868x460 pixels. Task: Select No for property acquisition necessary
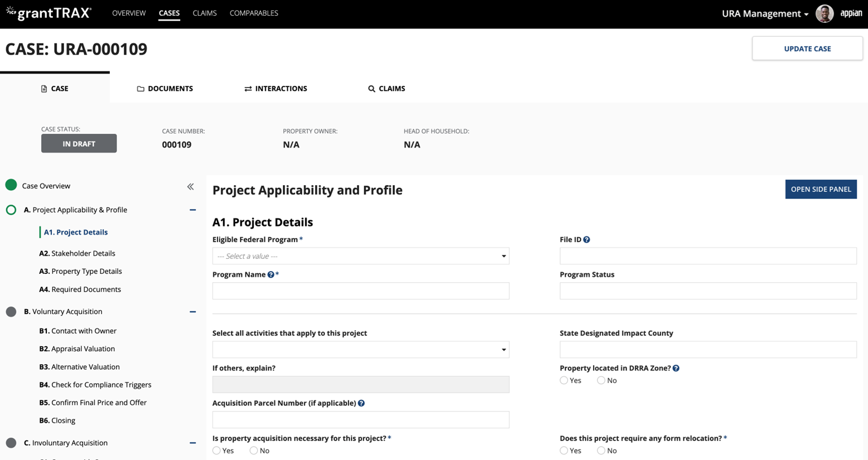coord(254,451)
